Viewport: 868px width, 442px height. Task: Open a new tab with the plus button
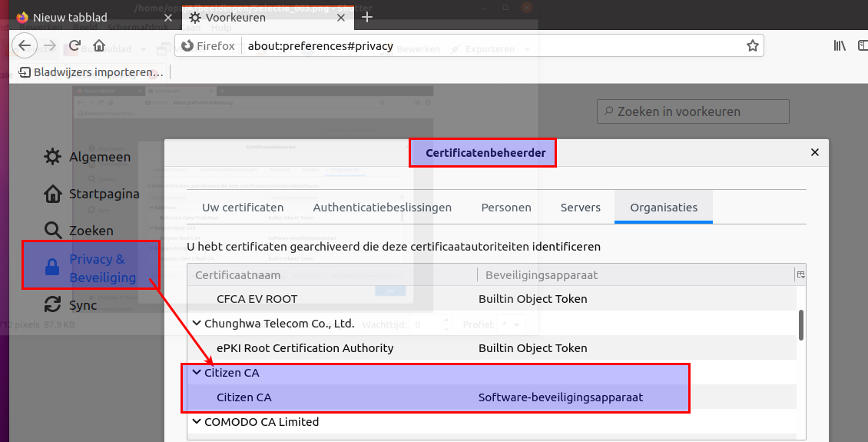[x=367, y=17]
